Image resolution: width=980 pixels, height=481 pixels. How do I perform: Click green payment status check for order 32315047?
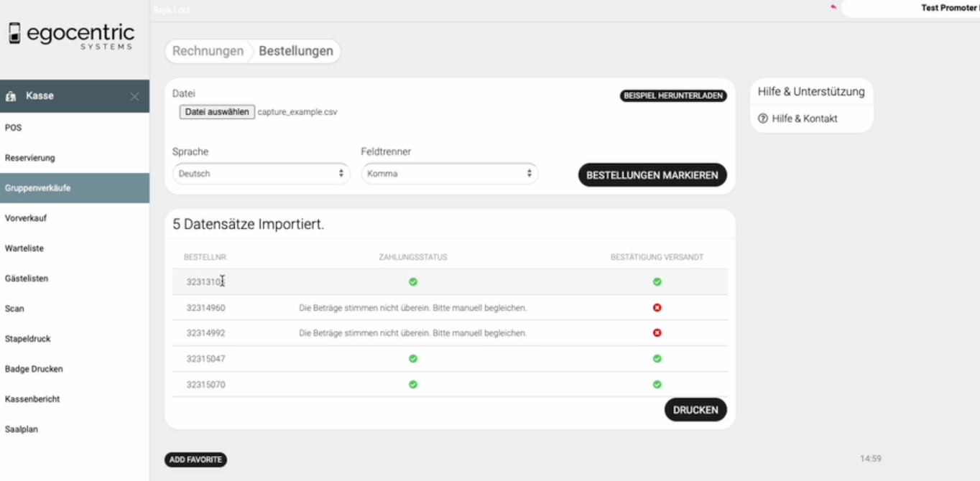pyautogui.click(x=413, y=359)
